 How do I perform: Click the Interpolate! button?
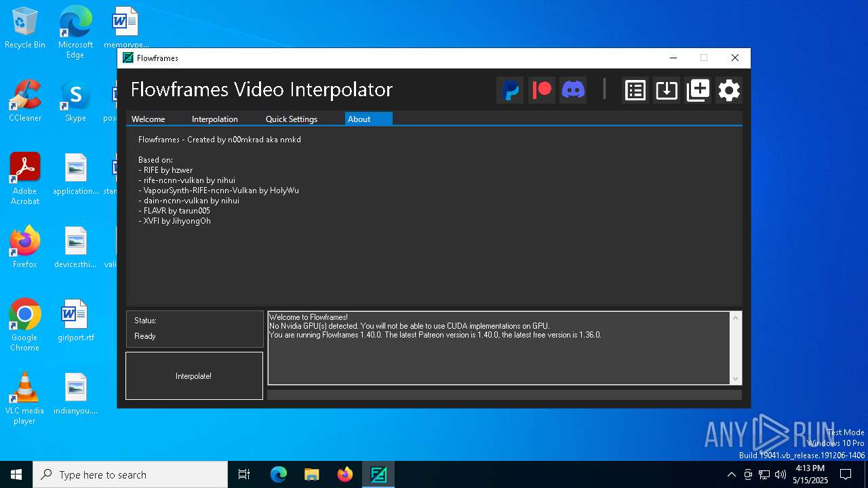click(x=194, y=375)
